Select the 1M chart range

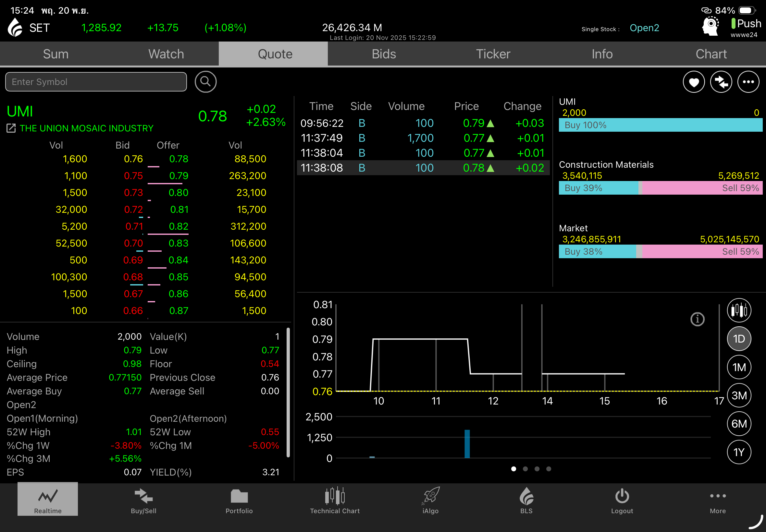click(739, 367)
